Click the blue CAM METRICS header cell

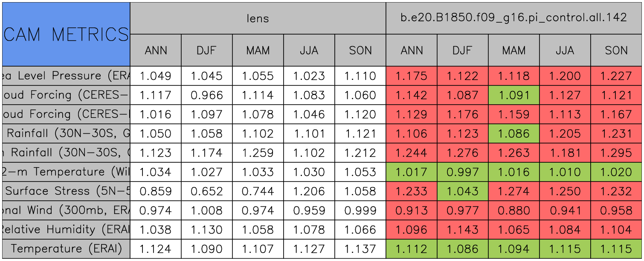(x=66, y=34)
